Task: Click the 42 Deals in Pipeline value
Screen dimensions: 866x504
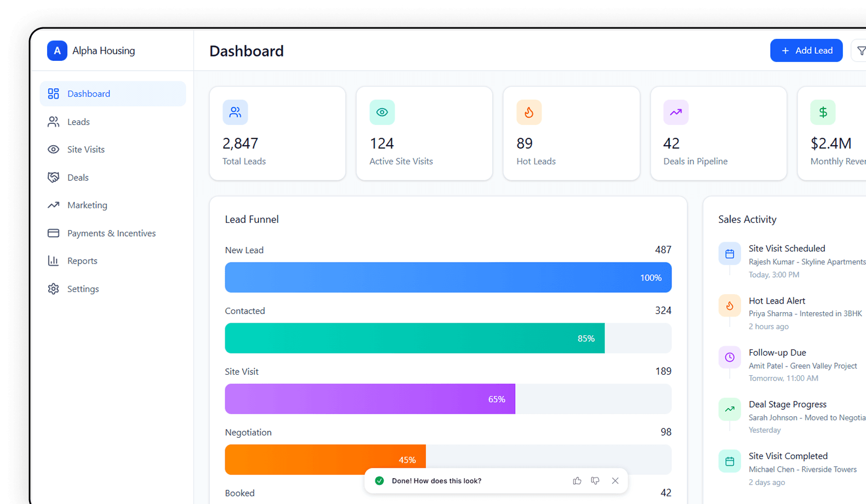Action: coord(671,144)
